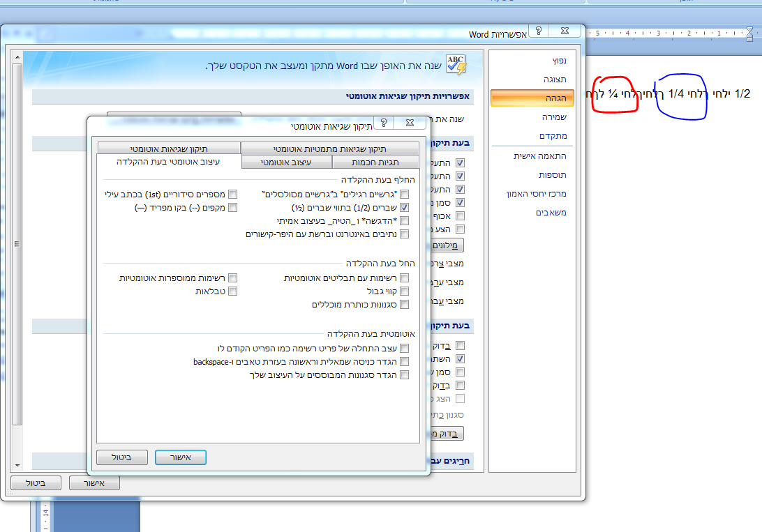
Task: Open the custom dictionaries button (מילונים)
Action: click(x=447, y=245)
